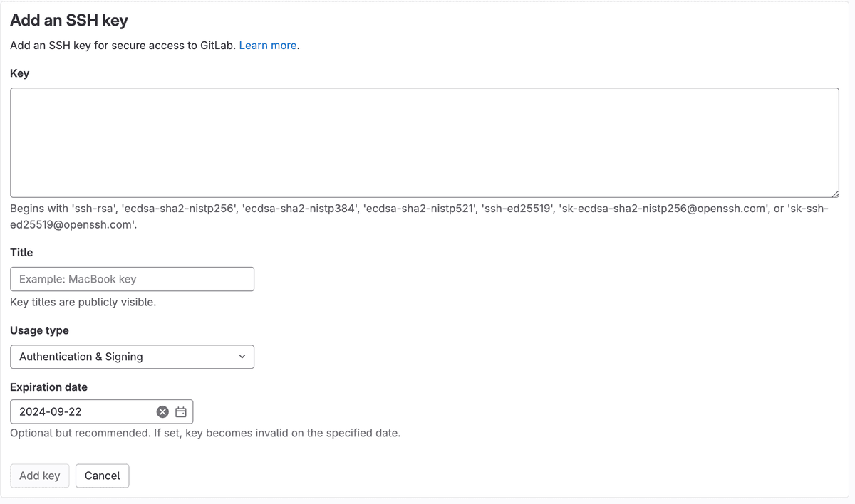The height and width of the screenshot is (504, 855).
Task: Clear the expiration date with the X icon
Action: click(x=162, y=411)
